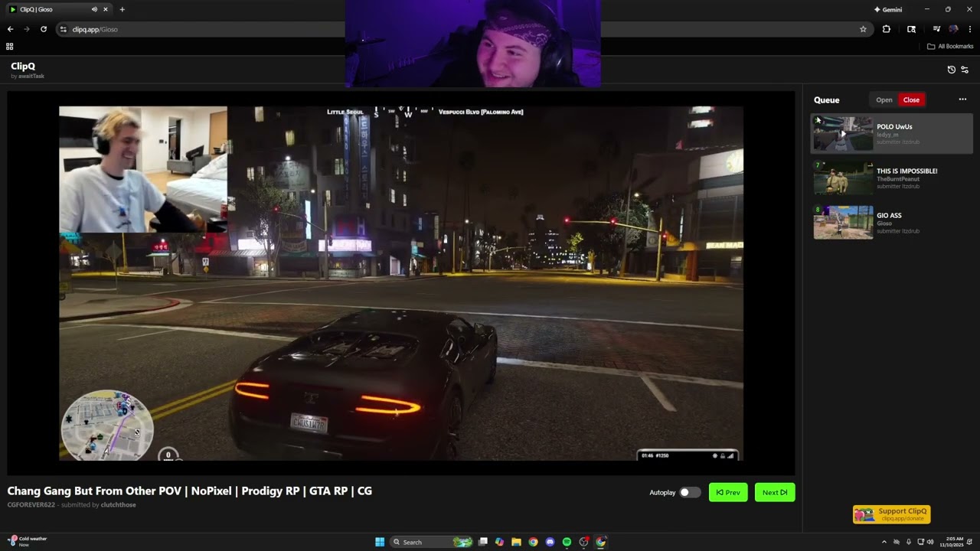Select the ClipQ | Gioso tab
Screen dimensions: 980x551
click(x=57, y=10)
